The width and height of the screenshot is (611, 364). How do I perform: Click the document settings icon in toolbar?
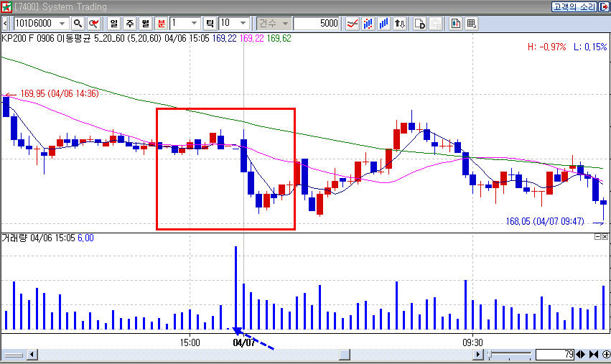coord(421,24)
